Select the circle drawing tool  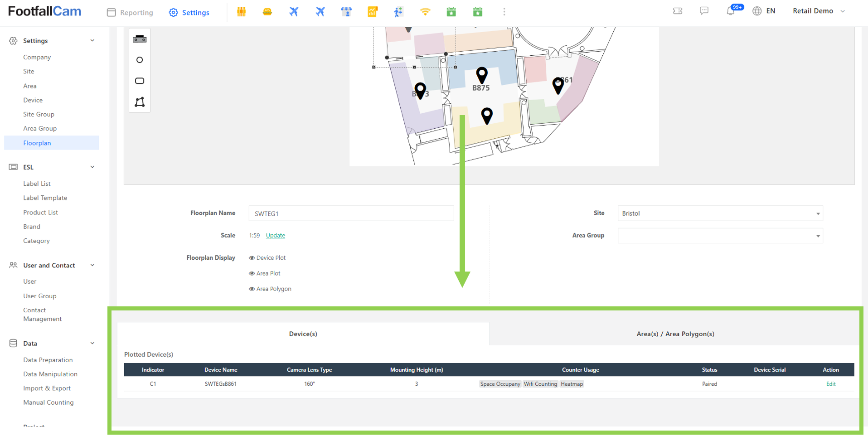[x=140, y=60]
